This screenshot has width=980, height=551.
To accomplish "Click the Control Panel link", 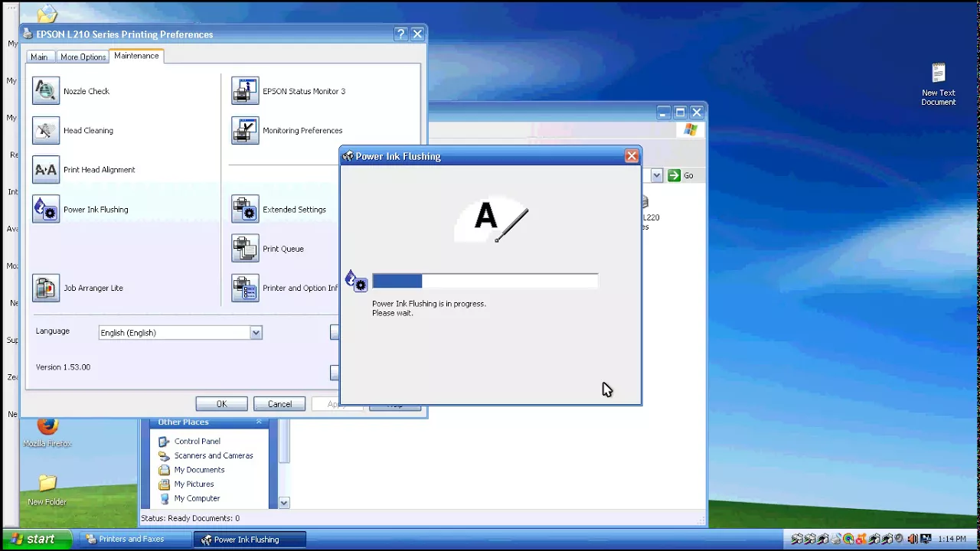I will pyautogui.click(x=197, y=442).
